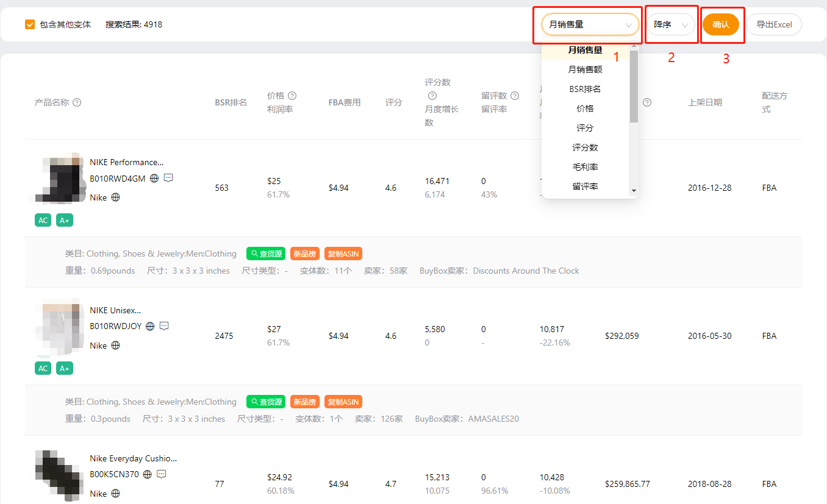
Task: Choose 评分 option in the dropdown list
Action: click(585, 128)
